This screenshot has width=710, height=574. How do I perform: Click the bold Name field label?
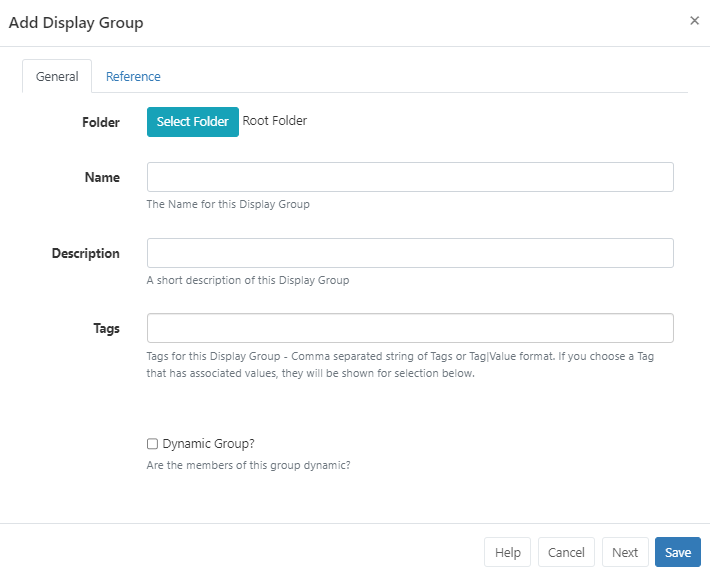tap(102, 177)
